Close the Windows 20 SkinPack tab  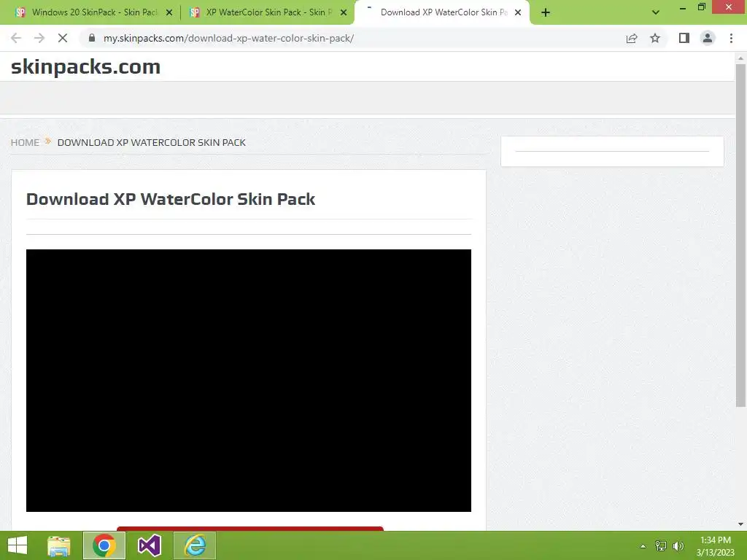pos(169,12)
